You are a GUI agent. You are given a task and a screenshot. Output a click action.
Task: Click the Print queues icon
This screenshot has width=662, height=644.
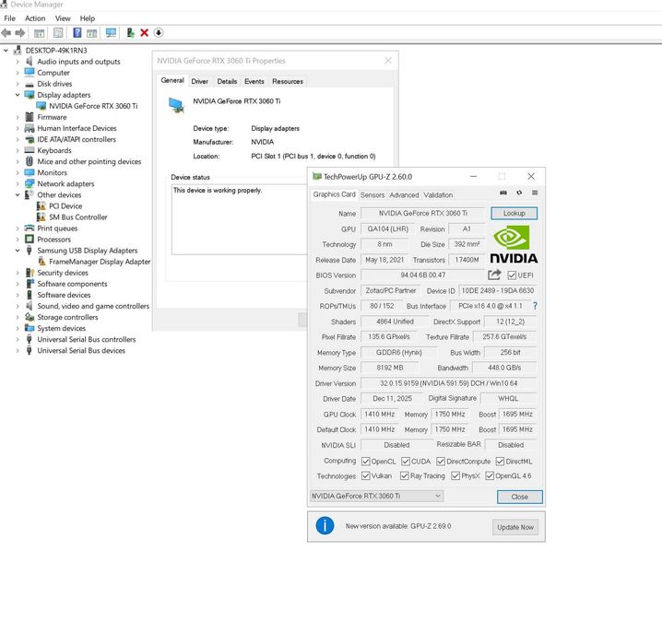(x=30, y=228)
